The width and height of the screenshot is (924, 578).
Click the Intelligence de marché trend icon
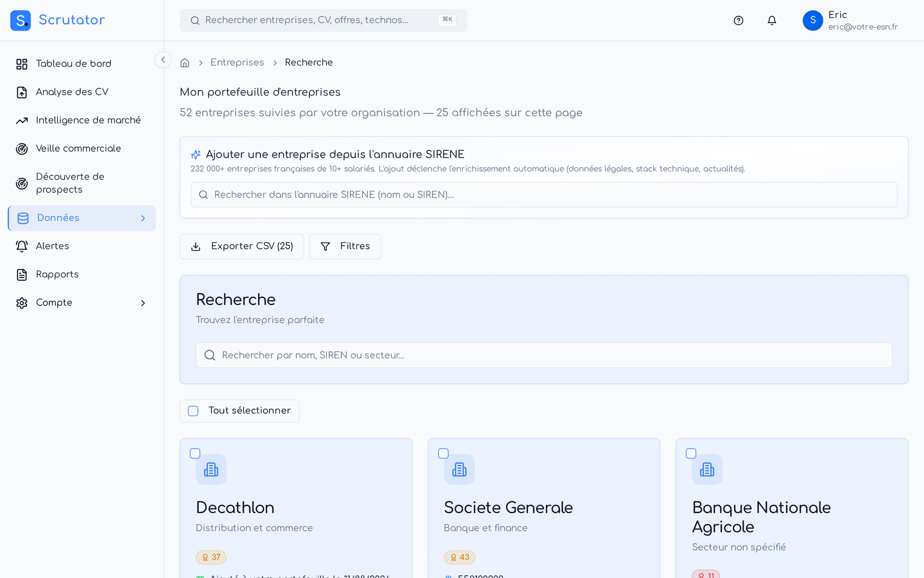click(22, 120)
